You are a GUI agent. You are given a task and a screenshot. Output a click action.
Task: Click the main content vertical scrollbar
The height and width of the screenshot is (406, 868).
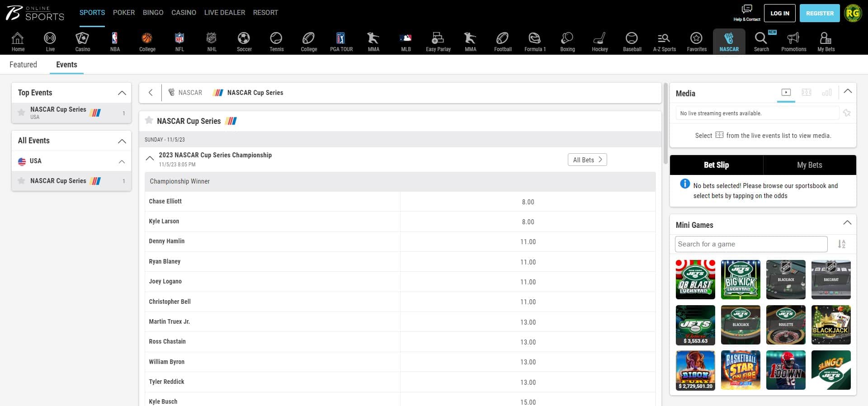tap(665, 123)
